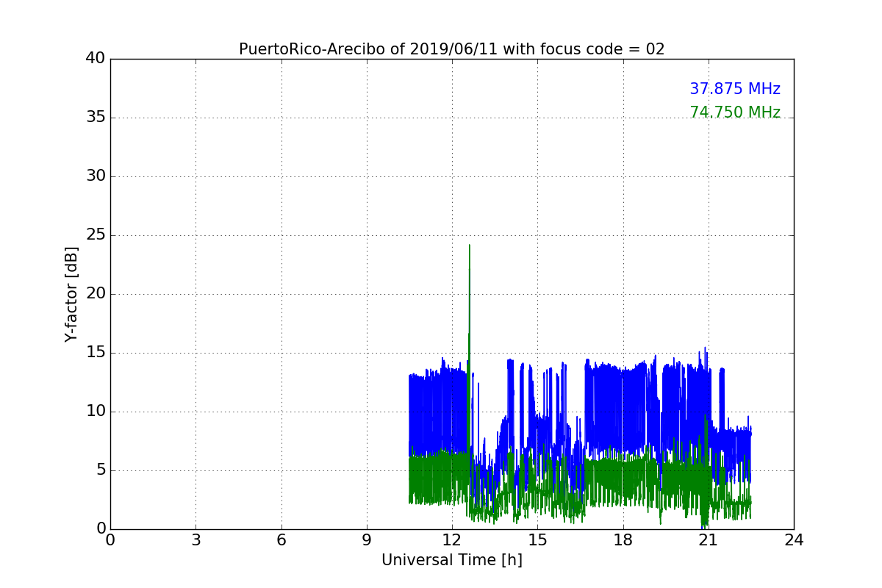Click the x-axis tick label 12
Viewport: 882px width, 588px height.
(x=452, y=540)
